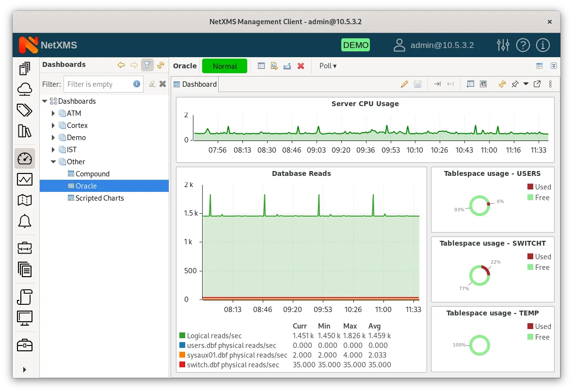Click the layout icon at top right
Viewport: 573px width, 392px height.
point(540,66)
